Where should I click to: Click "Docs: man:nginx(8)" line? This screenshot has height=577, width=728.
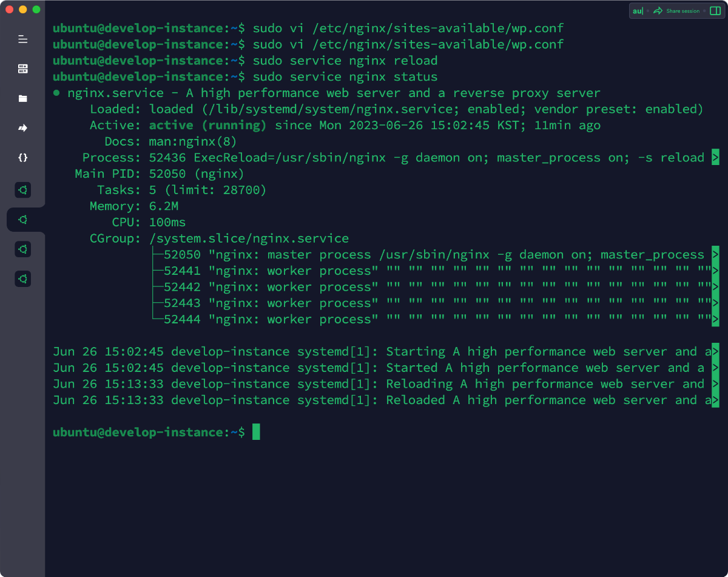170,141
